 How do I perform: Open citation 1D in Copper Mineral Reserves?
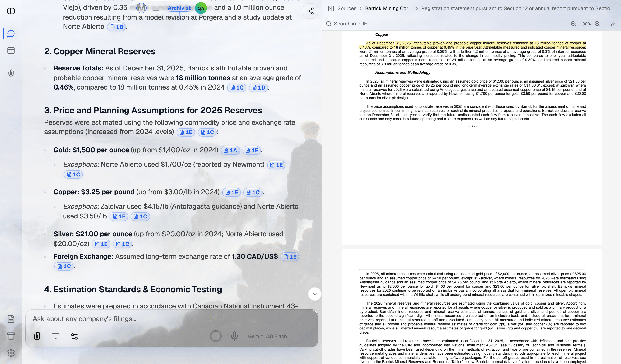click(x=258, y=88)
